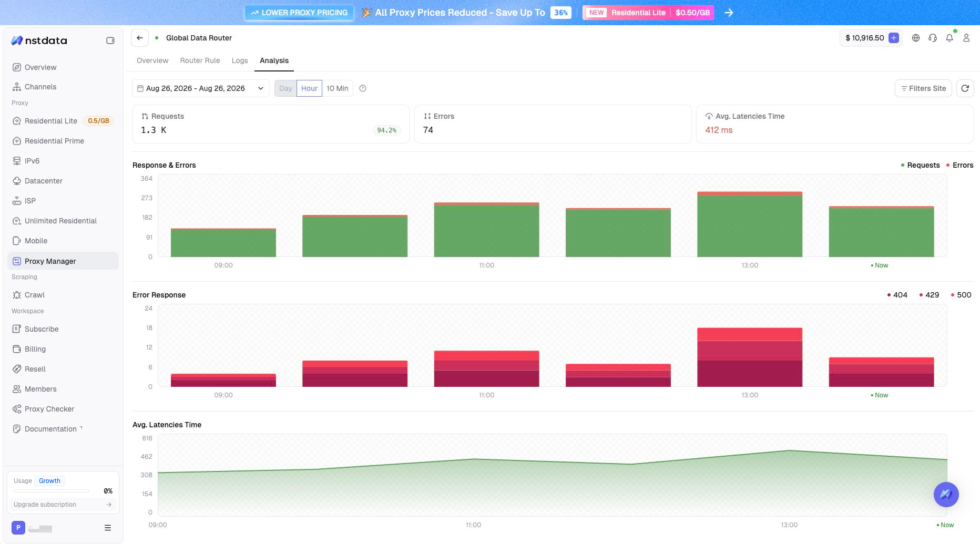
Task: Collapse the sidebar panel icon
Action: pyautogui.click(x=110, y=40)
